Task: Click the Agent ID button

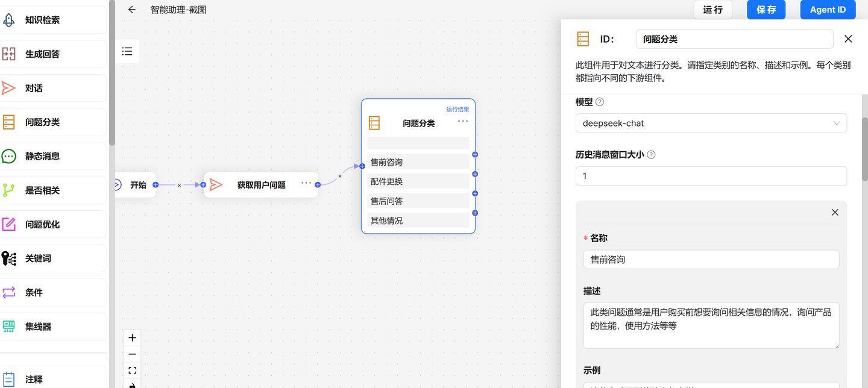Action: pos(828,10)
